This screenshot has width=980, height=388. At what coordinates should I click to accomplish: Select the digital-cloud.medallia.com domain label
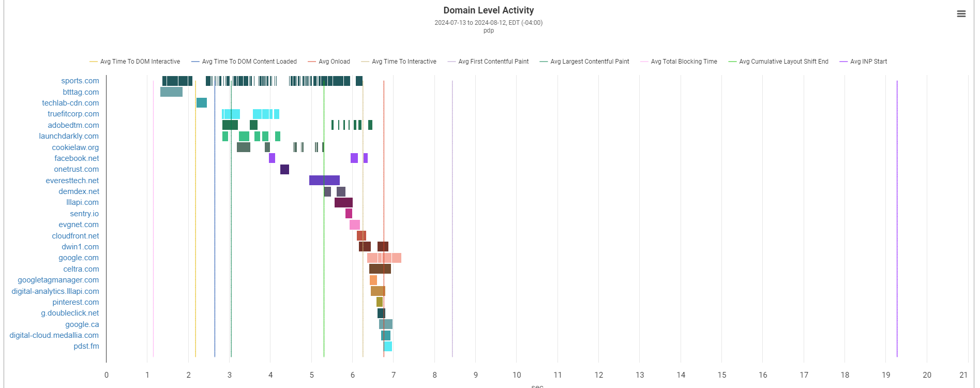click(54, 335)
